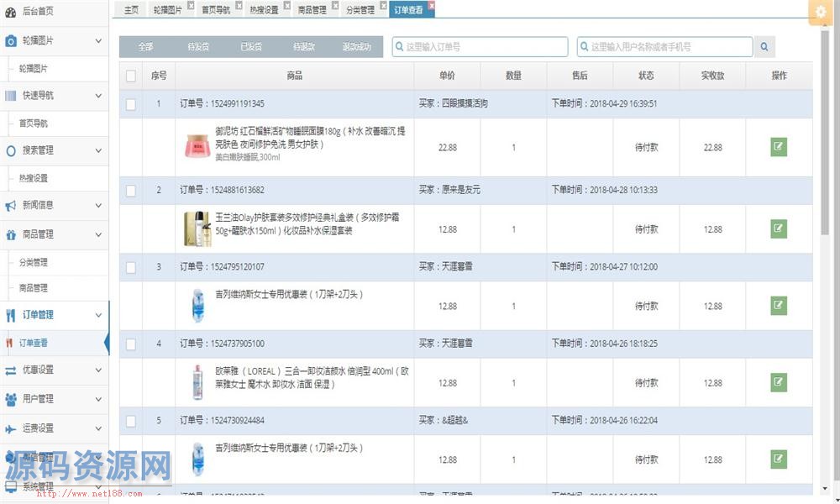Expand the 优惠设置 menu chevron
840x504 pixels.
pyautogui.click(x=98, y=370)
